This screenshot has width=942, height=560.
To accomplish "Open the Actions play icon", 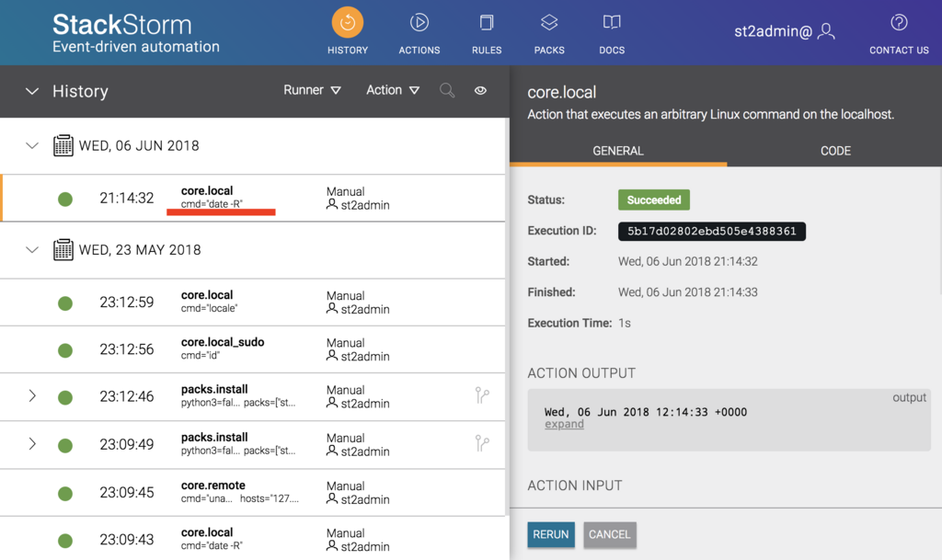I will point(419,23).
